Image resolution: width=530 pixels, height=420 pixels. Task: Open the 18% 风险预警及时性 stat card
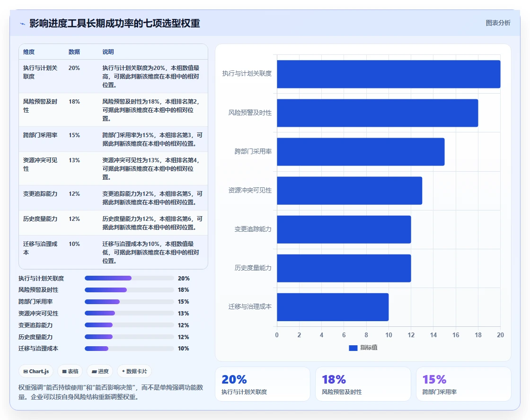click(363, 384)
